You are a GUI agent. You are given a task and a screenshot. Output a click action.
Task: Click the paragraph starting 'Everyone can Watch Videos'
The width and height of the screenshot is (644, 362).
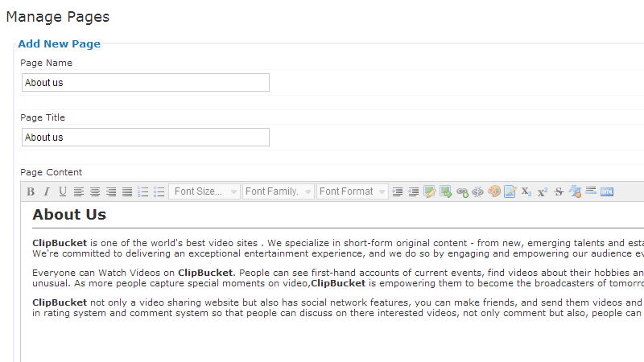point(338,278)
